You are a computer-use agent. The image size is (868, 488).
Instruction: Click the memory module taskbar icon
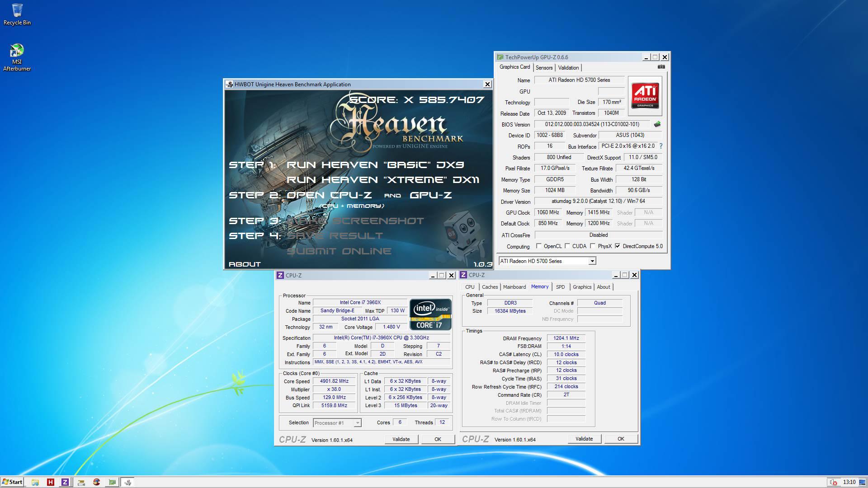pos(81,482)
